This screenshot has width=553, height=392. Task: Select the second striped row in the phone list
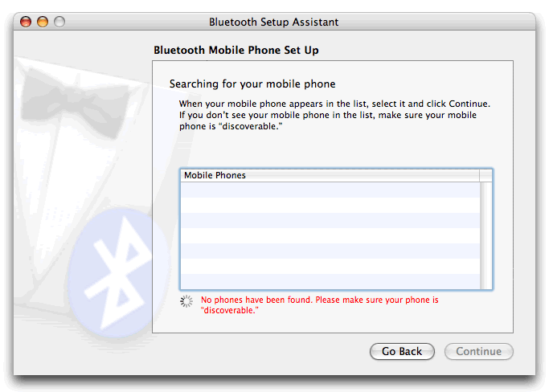point(329,205)
